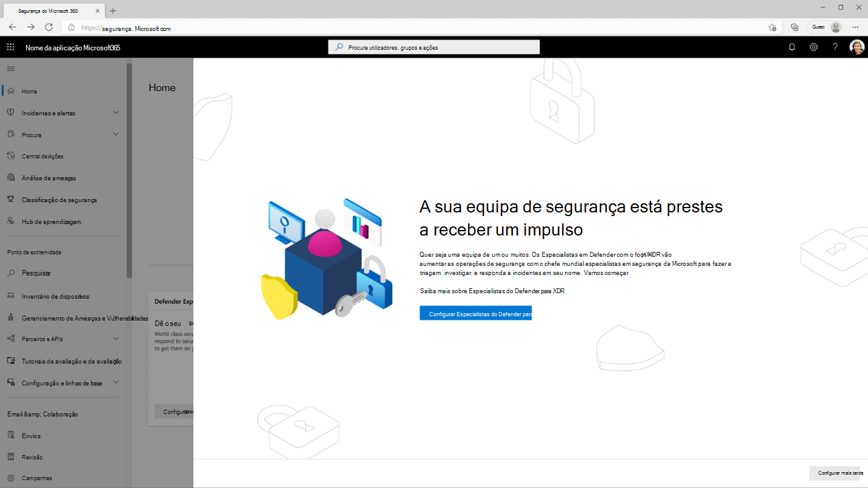The height and width of the screenshot is (488, 868).
Task: Open Hub de aprendizagem menu item
Action: (x=51, y=222)
